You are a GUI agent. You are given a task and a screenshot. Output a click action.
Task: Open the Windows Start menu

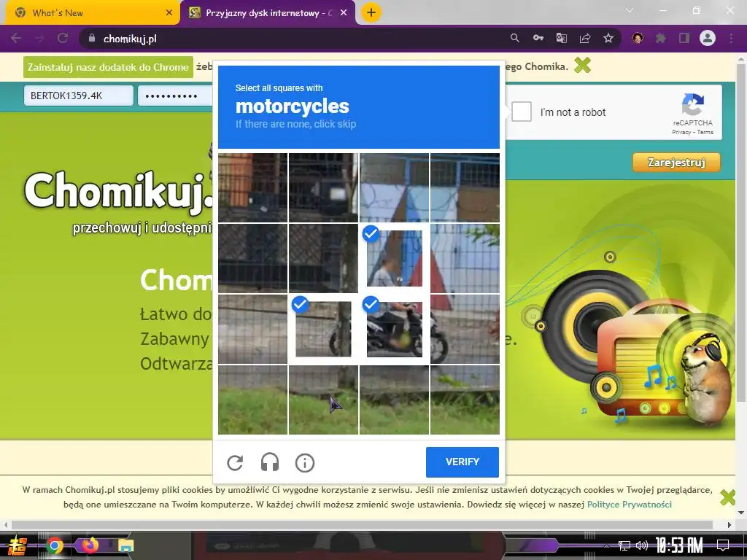(x=17, y=545)
